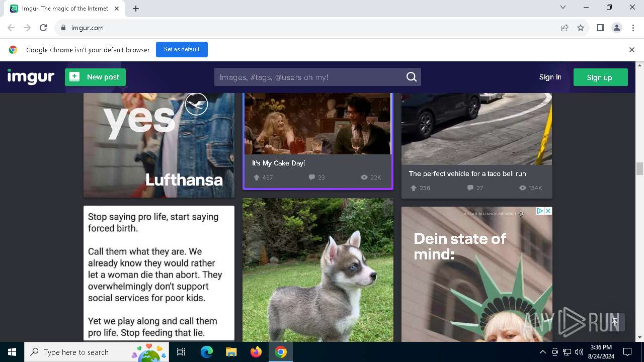
Task: Click the site lock icon
Action: pyautogui.click(x=63, y=28)
